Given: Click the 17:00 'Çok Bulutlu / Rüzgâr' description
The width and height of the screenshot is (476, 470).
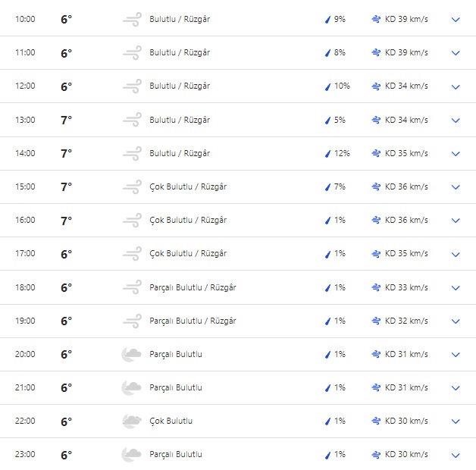Looking at the screenshot, I should 188,253.
